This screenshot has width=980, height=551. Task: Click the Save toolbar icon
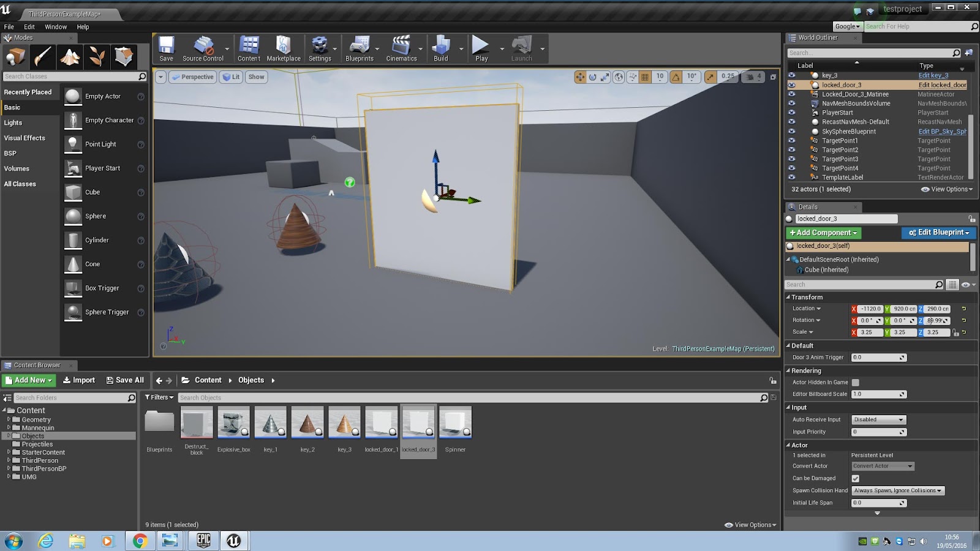166,48
